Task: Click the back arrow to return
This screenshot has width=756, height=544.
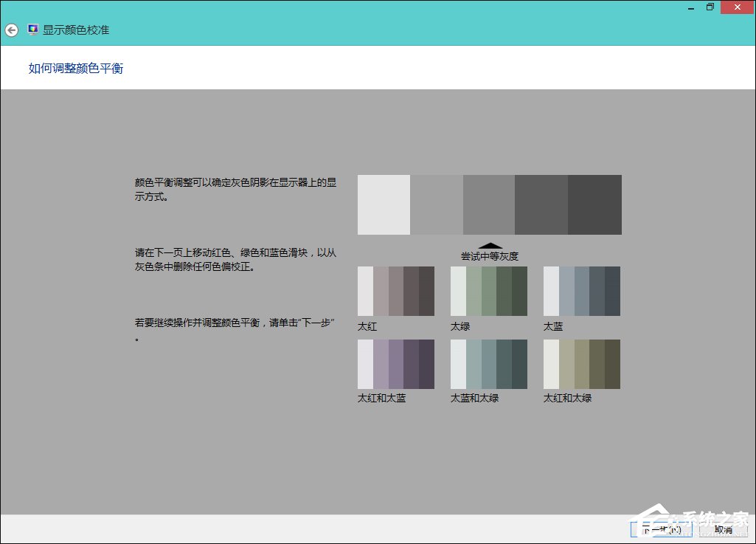Action: pos(11,30)
